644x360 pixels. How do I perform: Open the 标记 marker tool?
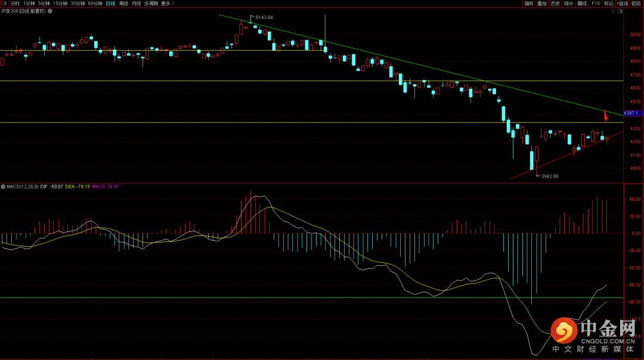(x=608, y=4)
